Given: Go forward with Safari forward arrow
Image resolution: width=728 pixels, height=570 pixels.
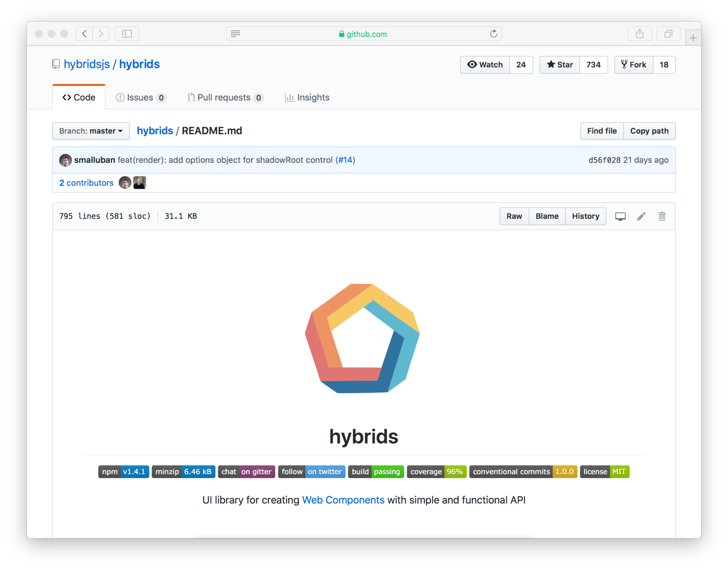Looking at the screenshot, I should [x=101, y=34].
